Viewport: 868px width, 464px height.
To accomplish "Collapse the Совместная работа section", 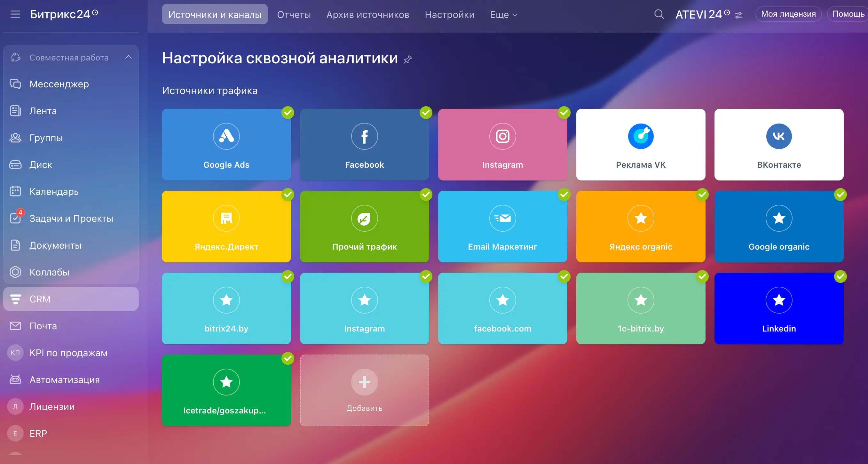I will (x=128, y=57).
